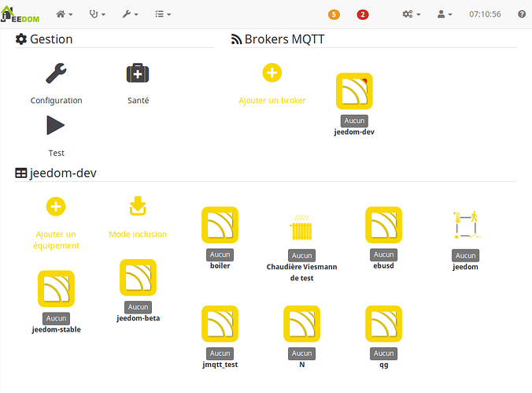Click the Ajouter un broker label
The image size is (532, 393).
[272, 101]
